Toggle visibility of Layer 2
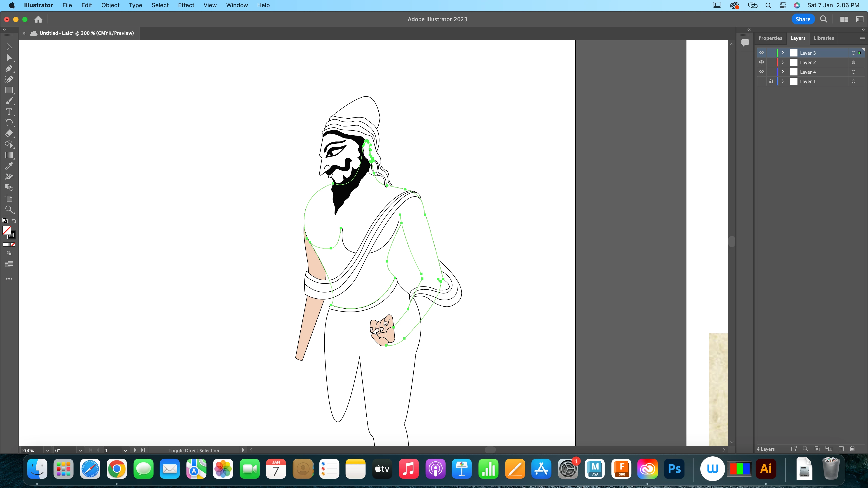The height and width of the screenshot is (488, 868). [x=762, y=62]
